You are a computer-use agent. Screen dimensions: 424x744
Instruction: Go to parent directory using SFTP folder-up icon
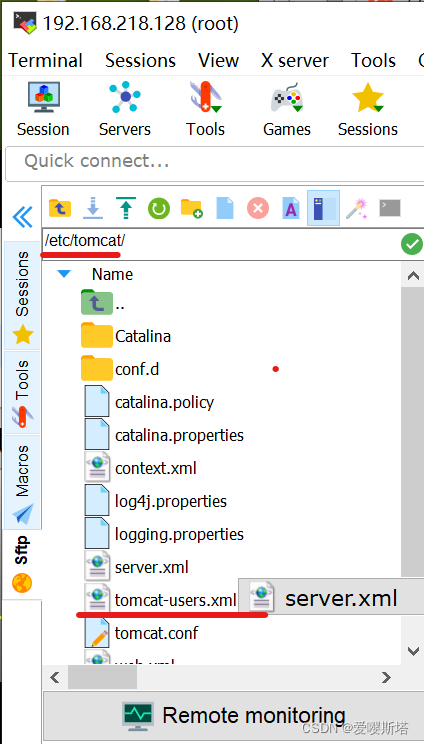(x=60, y=208)
